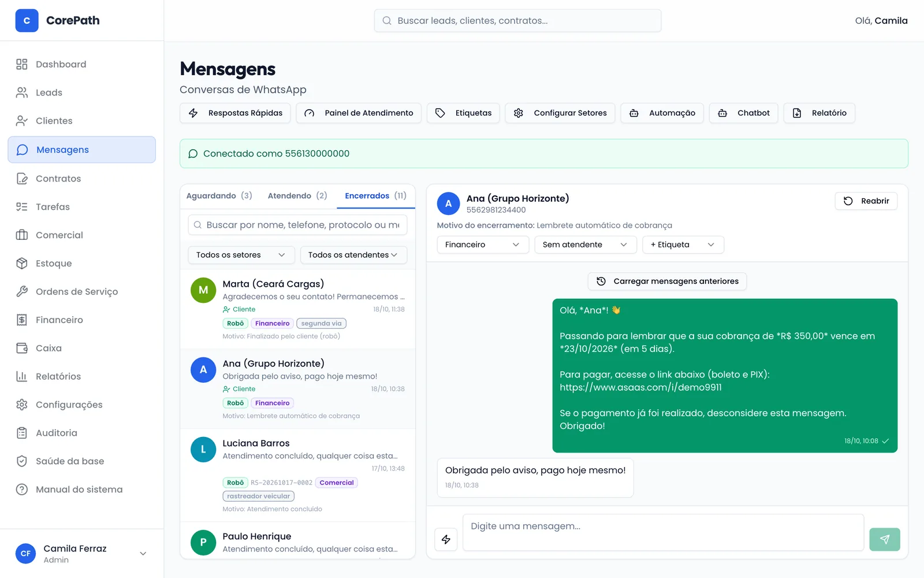924x578 pixels.
Task: Click in Digite uma mensagem field
Action: point(664,532)
